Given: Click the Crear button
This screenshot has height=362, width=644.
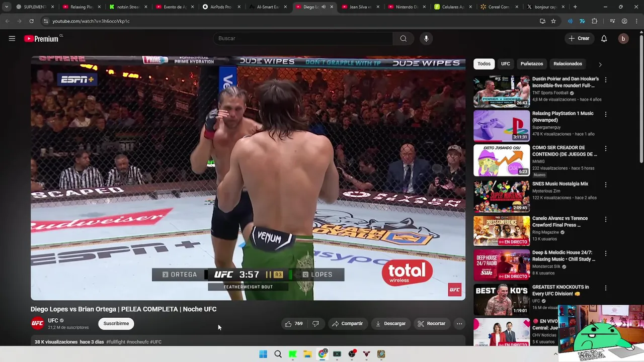Looking at the screenshot, I should pyautogui.click(x=579, y=39).
